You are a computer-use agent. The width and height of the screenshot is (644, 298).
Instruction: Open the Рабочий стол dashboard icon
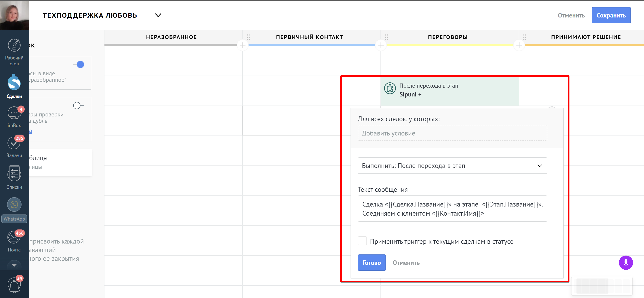(x=14, y=46)
